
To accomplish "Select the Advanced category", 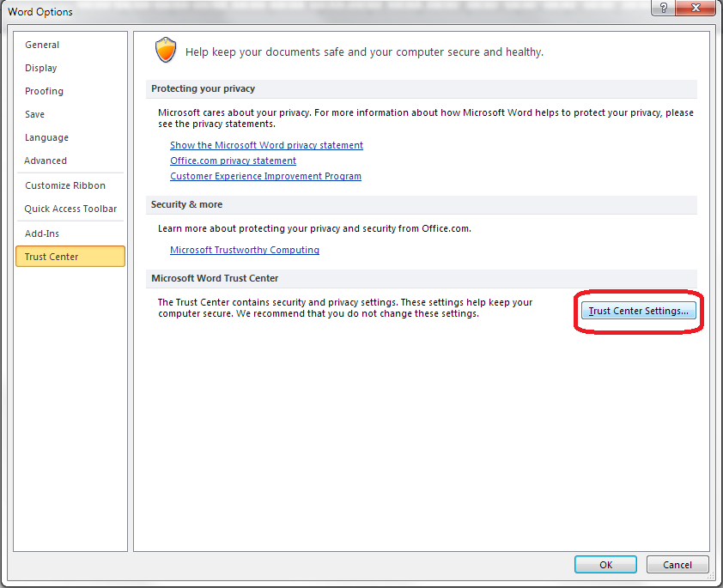I will point(46,161).
